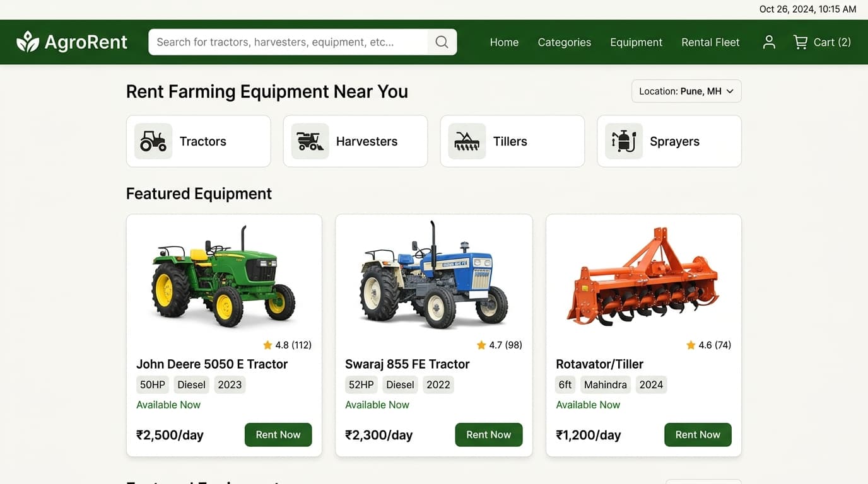
Task: Click the John Deere 5050 E Tractor title
Action: pyautogui.click(x=212, y=364)
